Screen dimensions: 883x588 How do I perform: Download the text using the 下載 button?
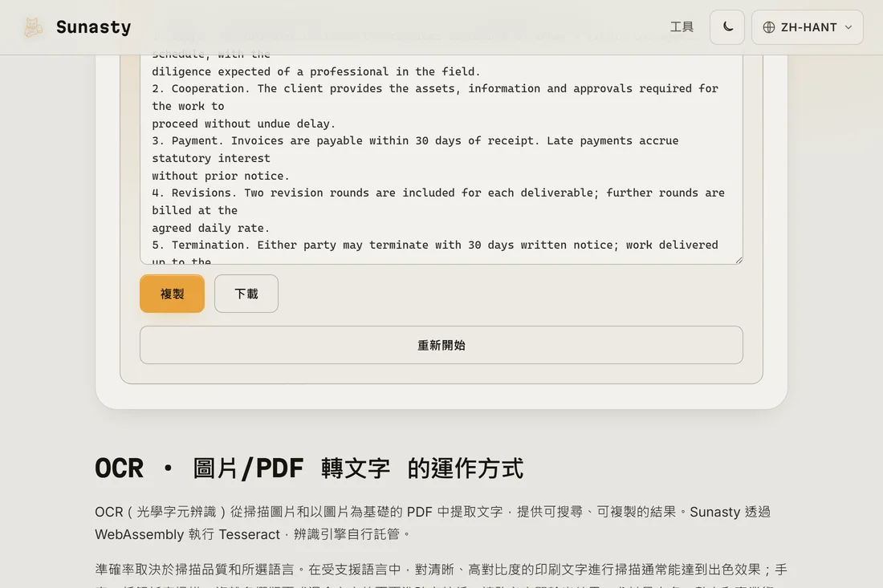tap(246, 294)
